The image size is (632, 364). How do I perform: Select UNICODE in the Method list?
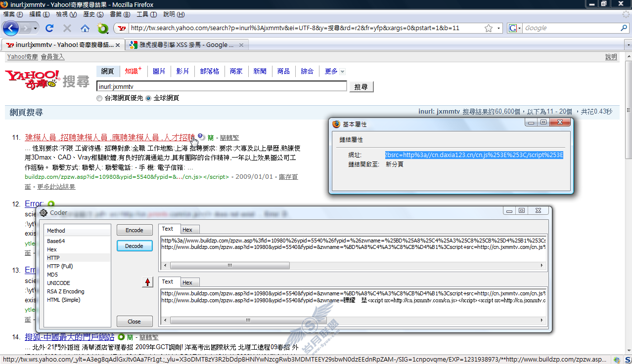tap(58, 283)
